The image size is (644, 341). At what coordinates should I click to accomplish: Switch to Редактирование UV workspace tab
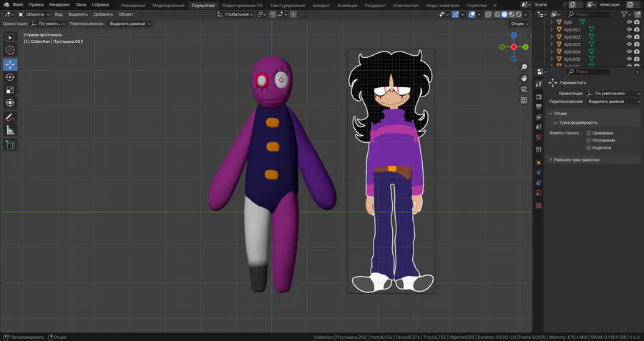click(x=243, y=5)
